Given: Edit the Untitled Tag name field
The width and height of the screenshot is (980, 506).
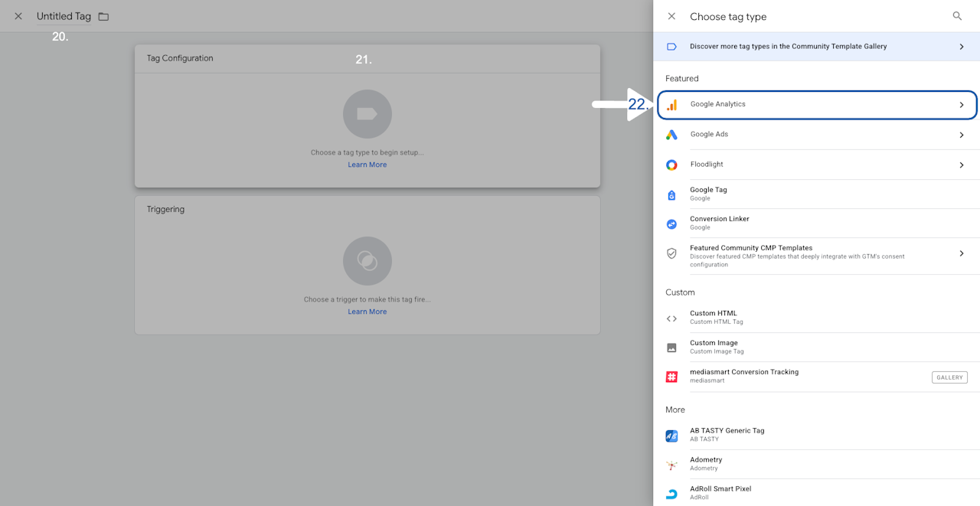Looking at the screenshot, I should [x=64, y=16].
